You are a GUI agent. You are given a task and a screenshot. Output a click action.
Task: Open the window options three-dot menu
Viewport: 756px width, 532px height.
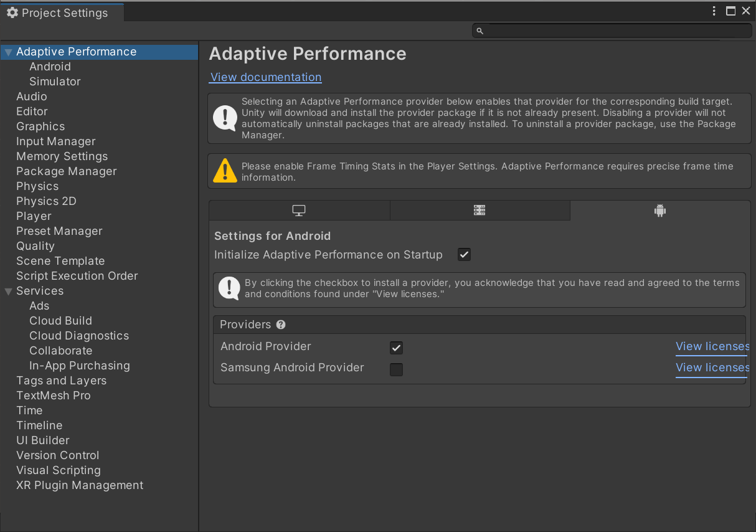[714, 11]
